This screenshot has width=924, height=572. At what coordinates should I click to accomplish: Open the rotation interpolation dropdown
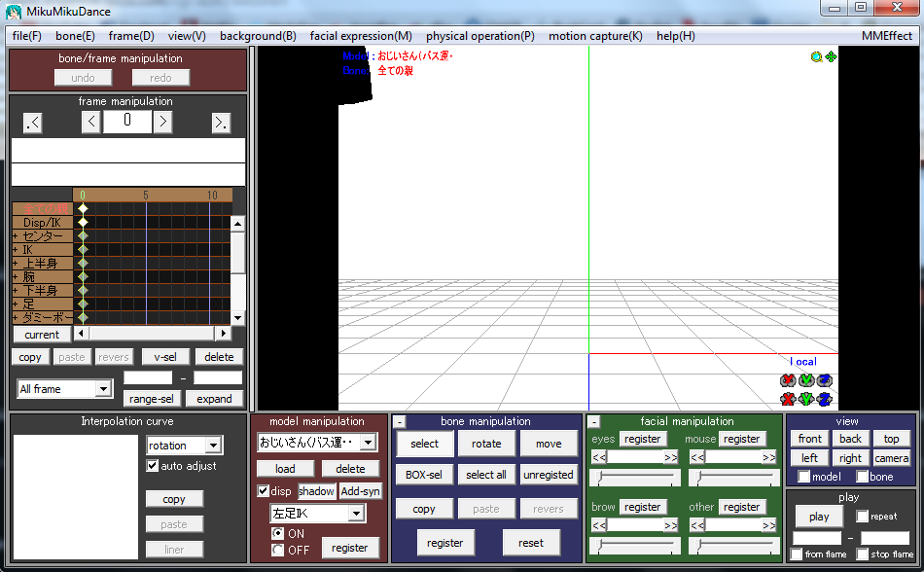click(x=213, y=446)
